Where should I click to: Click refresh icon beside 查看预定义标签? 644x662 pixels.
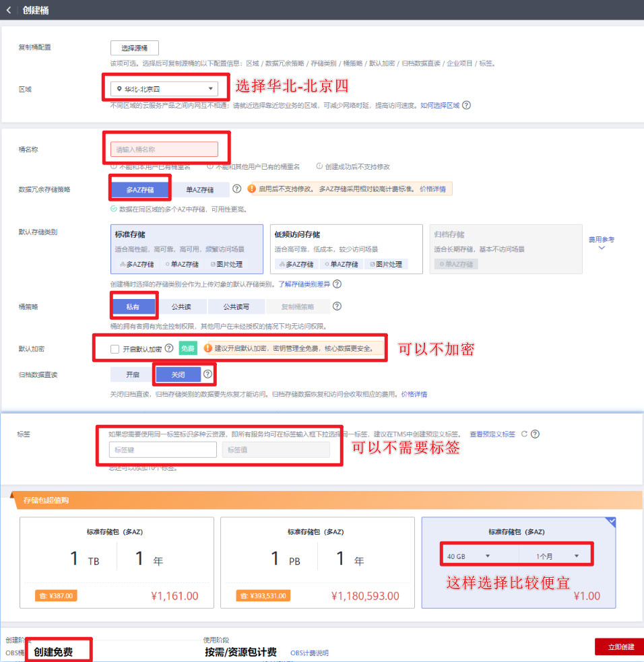coord(524,434)
